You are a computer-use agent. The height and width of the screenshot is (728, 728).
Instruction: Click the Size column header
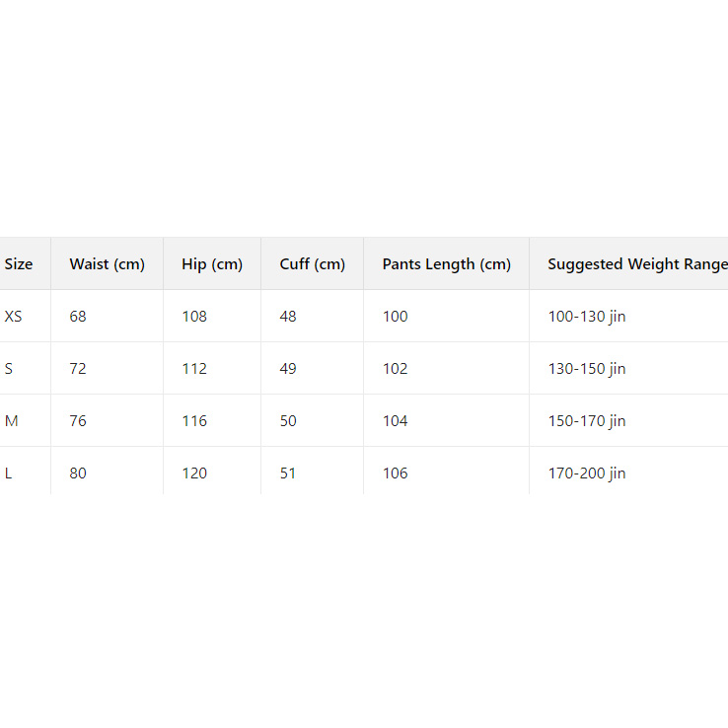point(19,264)
